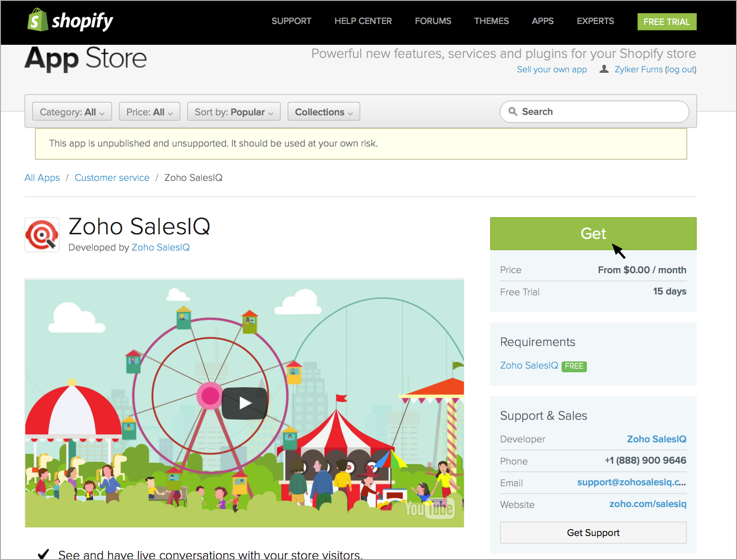Open the zoho.com/salesiq website link
The image size is (737, 560).
pyautogui.click(x=648, y=504)
